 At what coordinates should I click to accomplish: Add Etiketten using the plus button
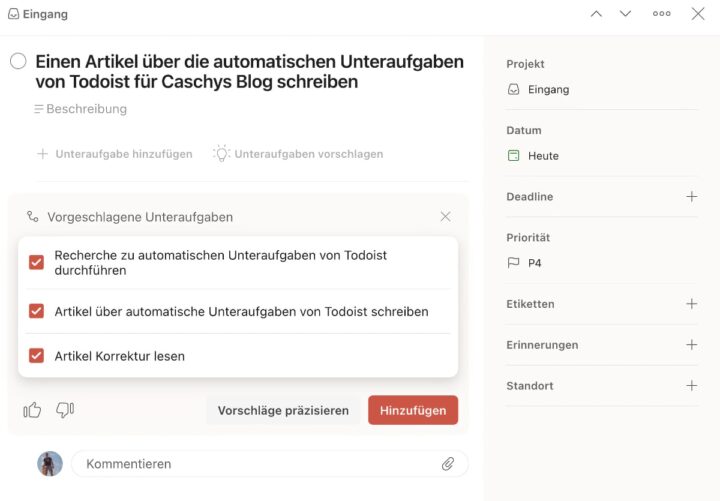(691, 304)
